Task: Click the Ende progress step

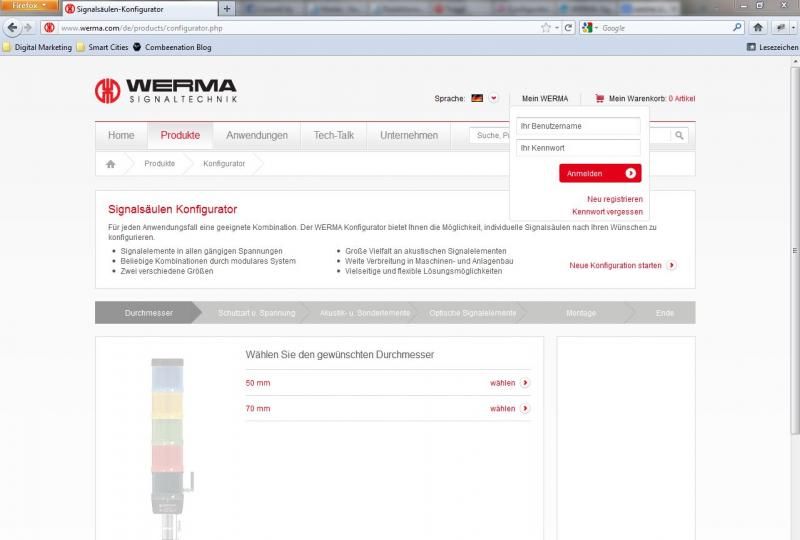Action: pos(665,313)
